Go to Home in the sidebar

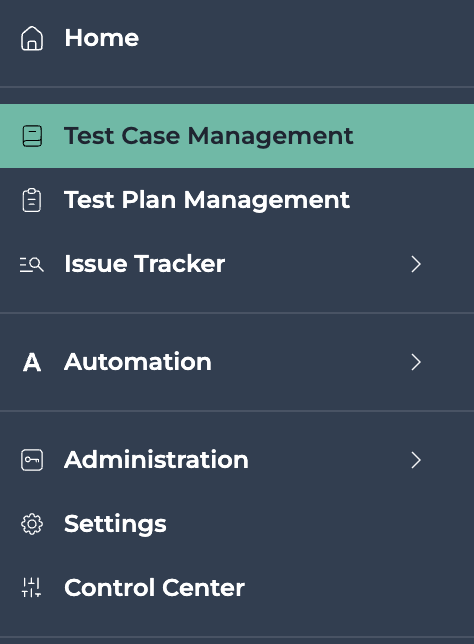[101, 38]
